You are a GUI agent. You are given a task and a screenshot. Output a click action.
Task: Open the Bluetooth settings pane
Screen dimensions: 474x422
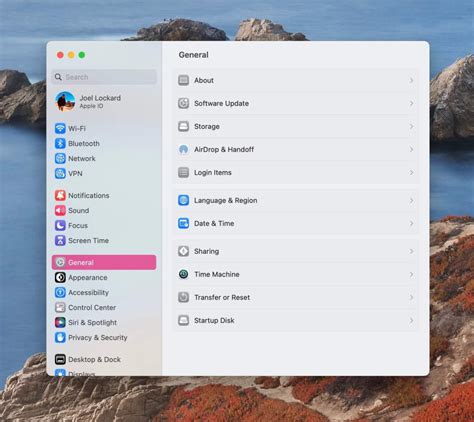click(104, 143)
